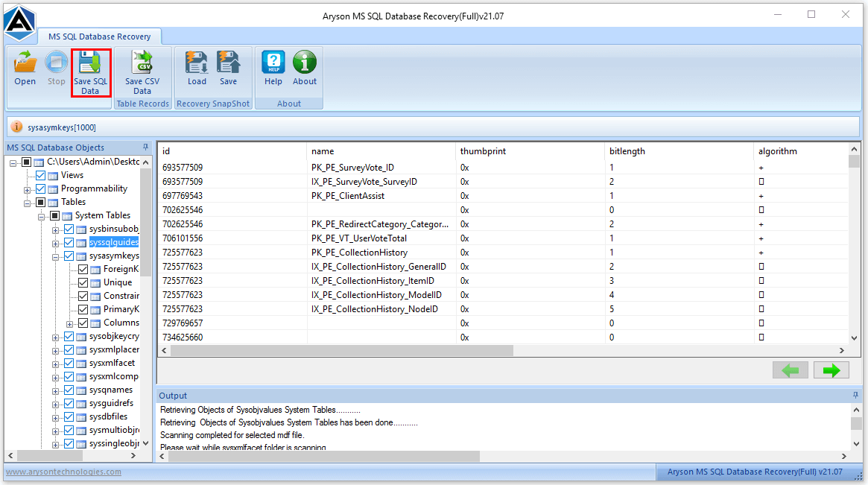Screen dimensions: 868x485
Task: Select the PrimaryK tree item
Action: click(x=121, y=309)
